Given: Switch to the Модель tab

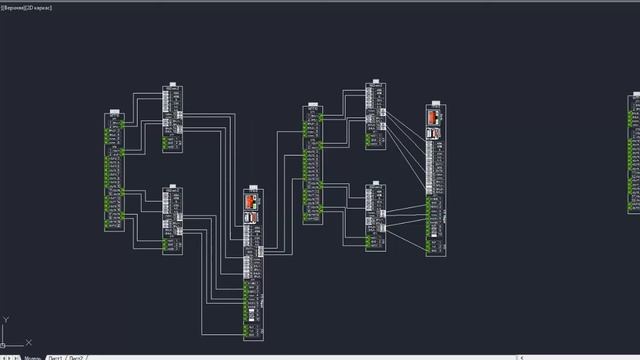Looking at the screenshot, I should 32,358.
